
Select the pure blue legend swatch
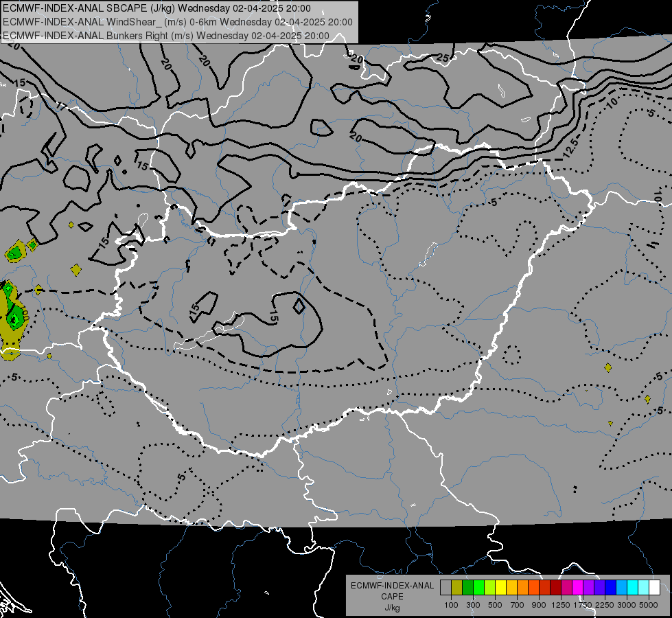(x=610, y=588)
